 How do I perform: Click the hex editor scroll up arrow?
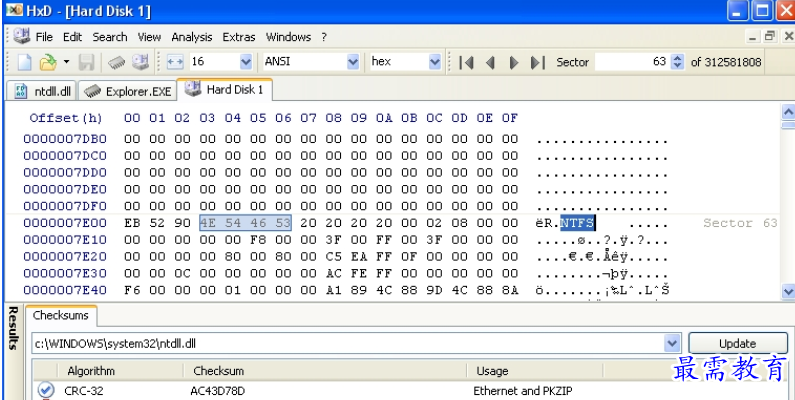click(788, 112)
